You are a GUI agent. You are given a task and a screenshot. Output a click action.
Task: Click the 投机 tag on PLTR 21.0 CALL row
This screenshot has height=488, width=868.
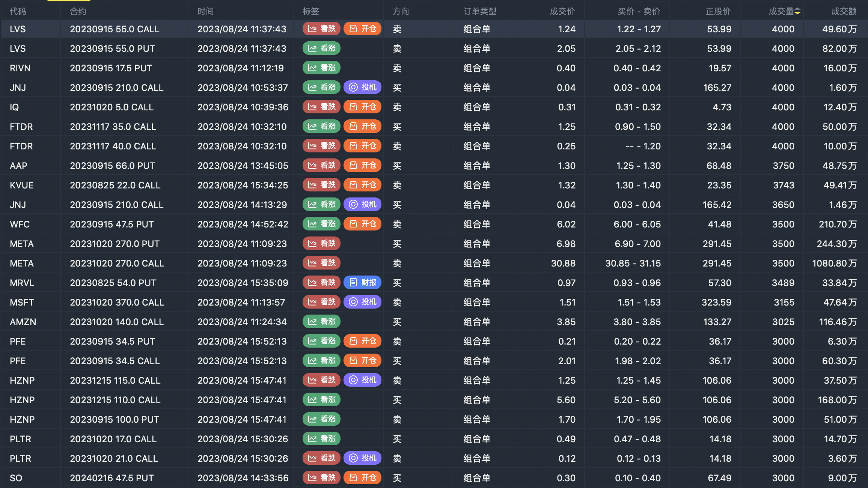pos(362,458)
